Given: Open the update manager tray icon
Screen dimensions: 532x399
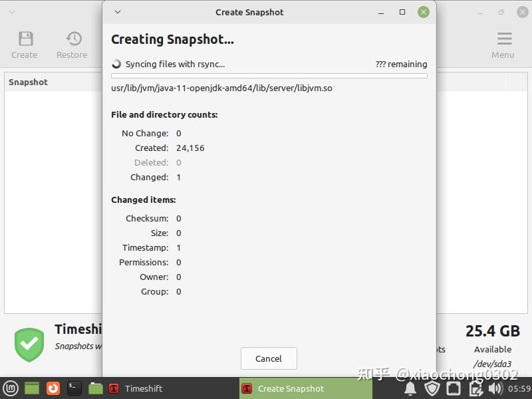Looking at the screenshot, I should coord(476,388).
